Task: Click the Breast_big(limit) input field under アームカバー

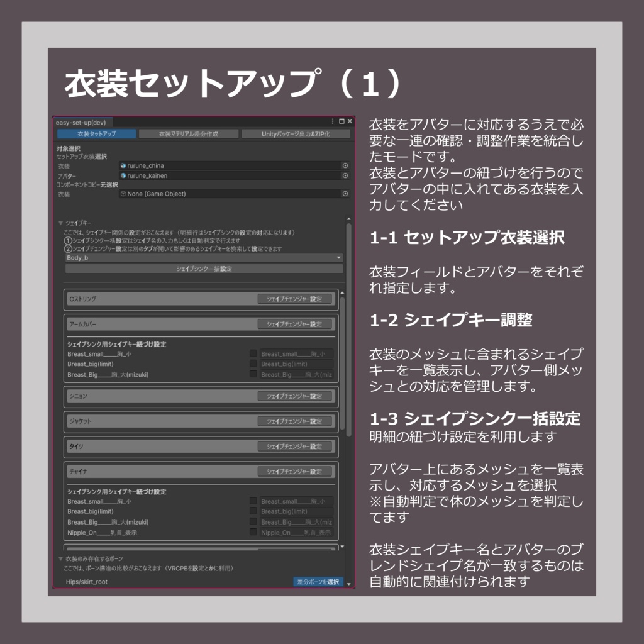Action: point(297,364)
